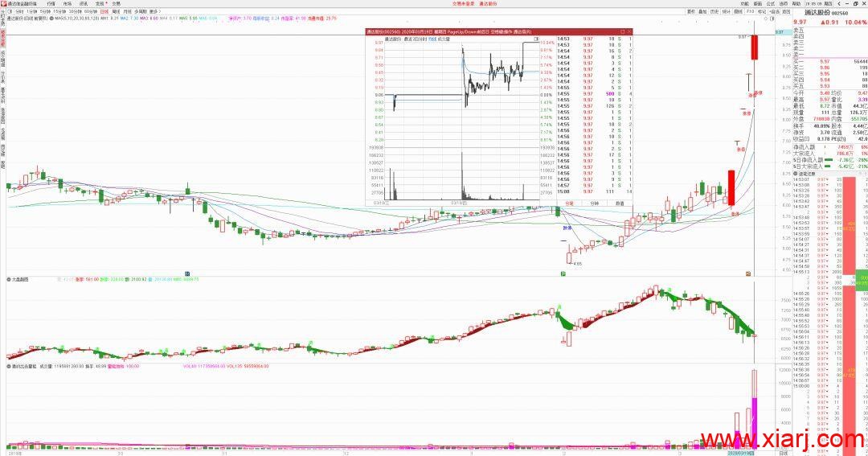Screen dimensions: 868x456
Task: Close the intraday popup window
Action: pos(628,31)
